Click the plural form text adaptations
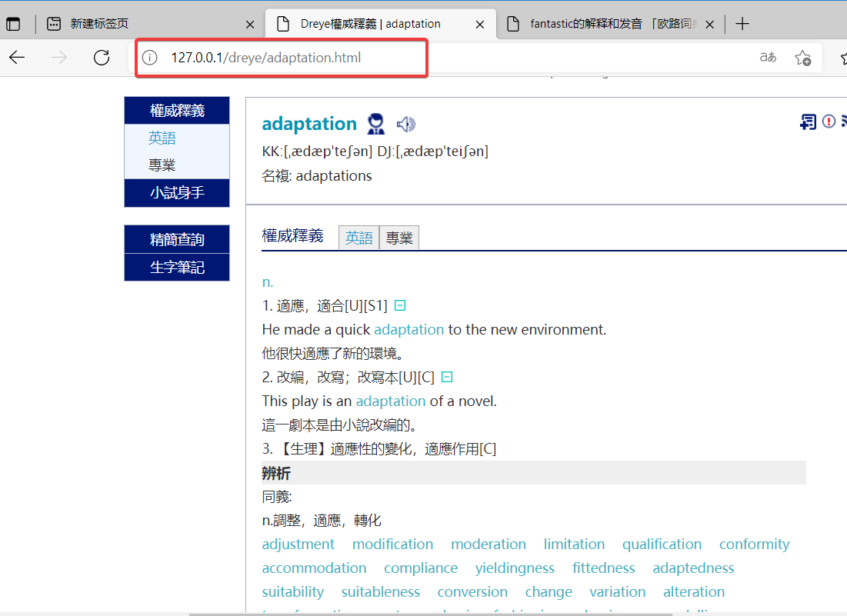 [334, 176]
